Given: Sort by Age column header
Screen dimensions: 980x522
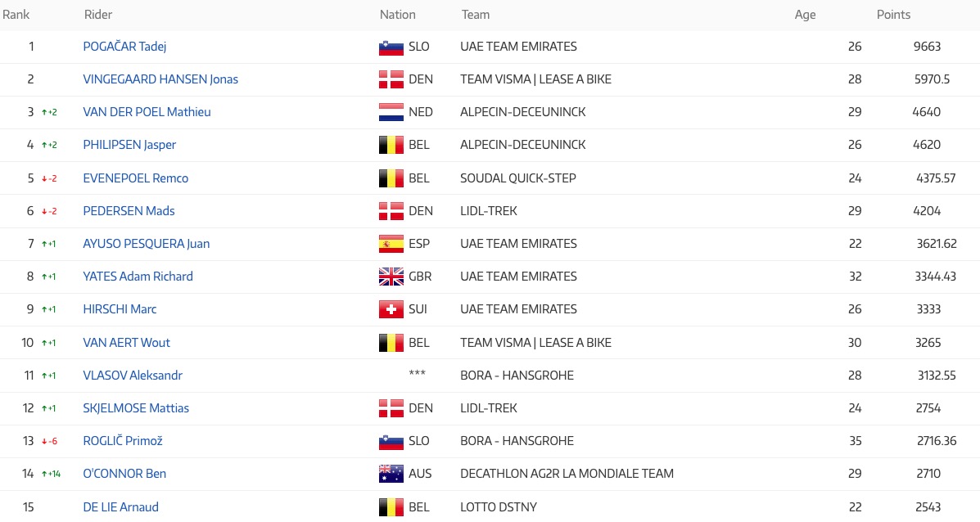Looking at the screenshot, I should pyautogui.click(x=805, y=15).
